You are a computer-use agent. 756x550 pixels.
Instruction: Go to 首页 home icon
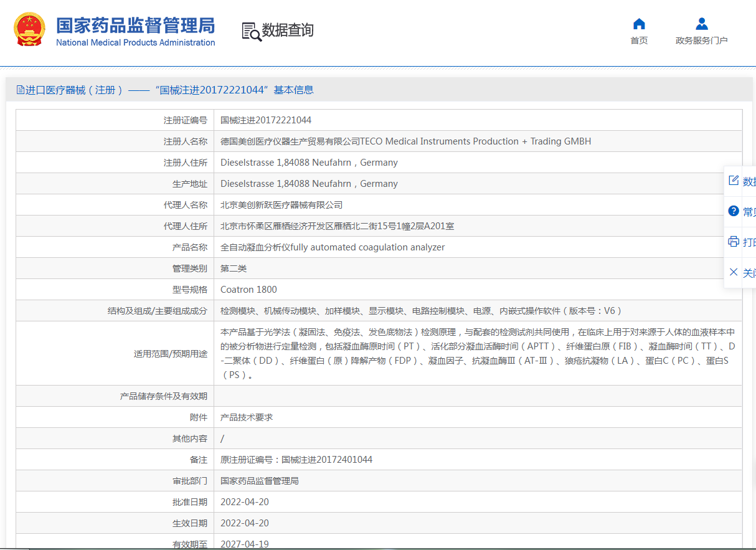click(639, 24)
